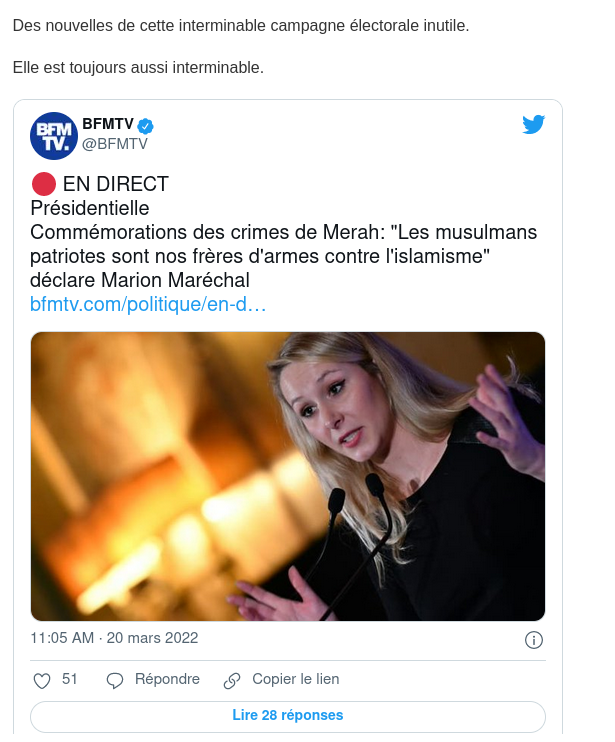Open the tweet info circle icon

coord(534,640)
